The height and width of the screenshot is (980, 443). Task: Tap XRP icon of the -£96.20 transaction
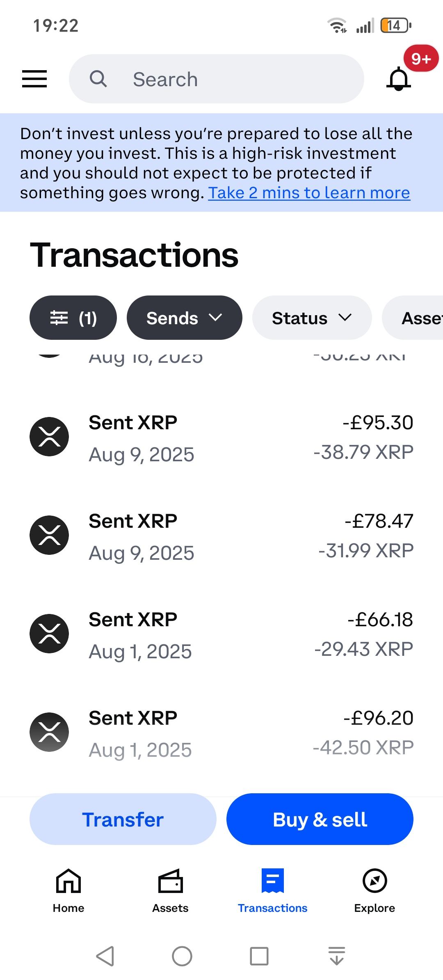click(49, 732)
